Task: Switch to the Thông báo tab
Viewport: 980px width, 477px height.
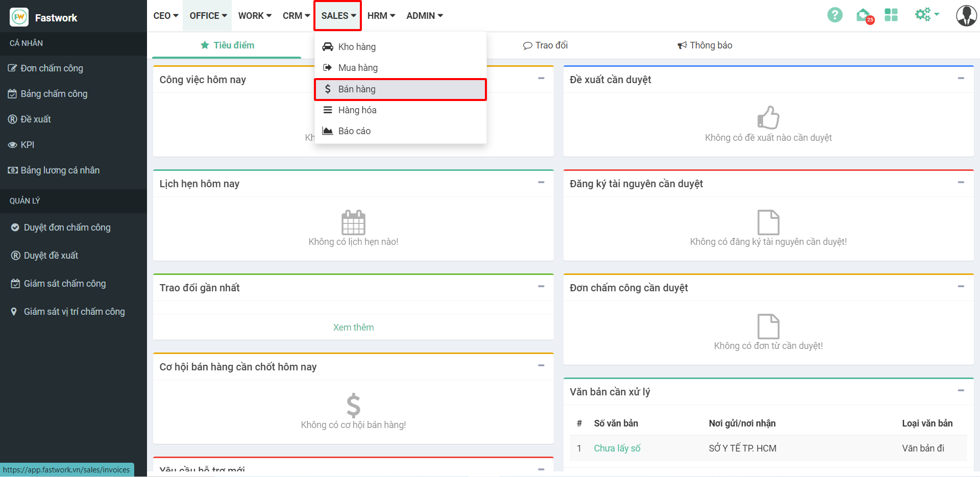Action: [705, 45]
